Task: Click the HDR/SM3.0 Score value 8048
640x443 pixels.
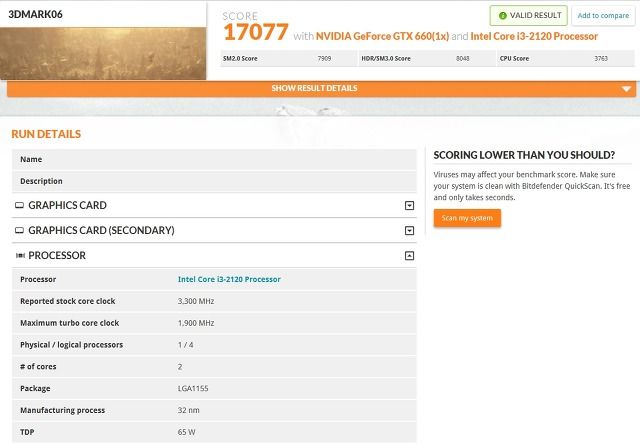Action: 462,58
